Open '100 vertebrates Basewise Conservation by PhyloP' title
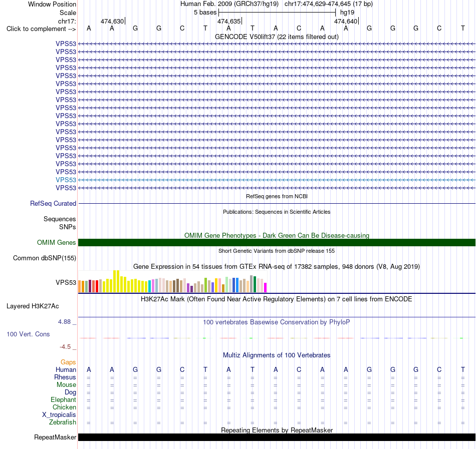This screenshot has width=476, height=449. (277, 322)
